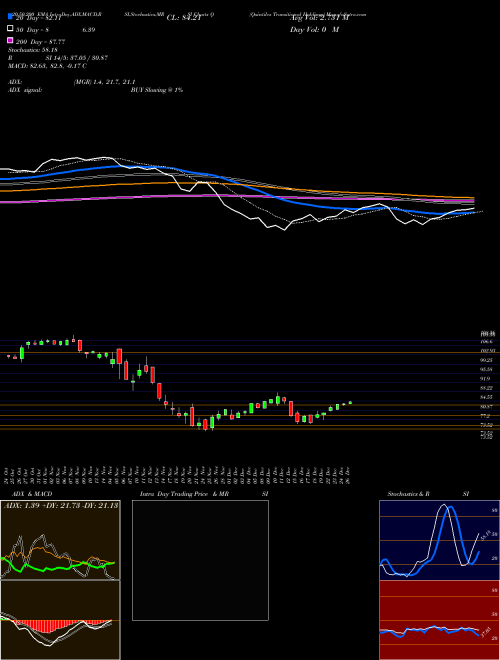
Task: Click inside the empty Intra Day Trading chart box
Action: (x=200, y=560)
